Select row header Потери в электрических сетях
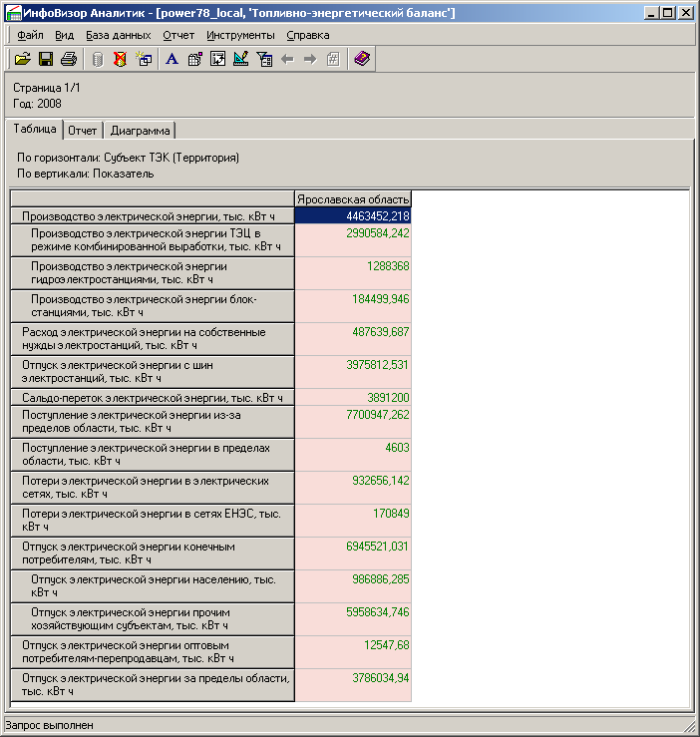The height and width of the screenshot is (737, 700). coord(153,488)
